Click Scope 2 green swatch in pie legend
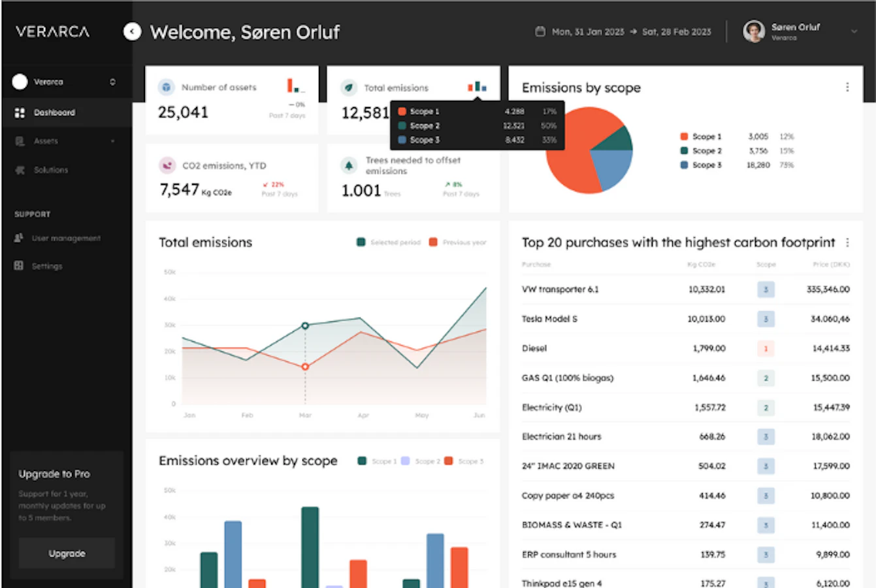This screenshot has width=876, height=588. 684,151
